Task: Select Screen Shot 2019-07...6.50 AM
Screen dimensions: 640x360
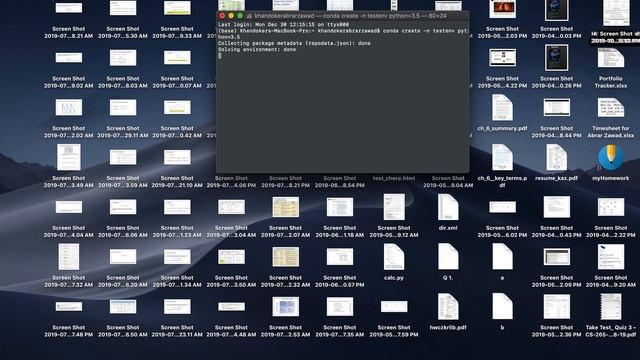Action: click(123, 307)
